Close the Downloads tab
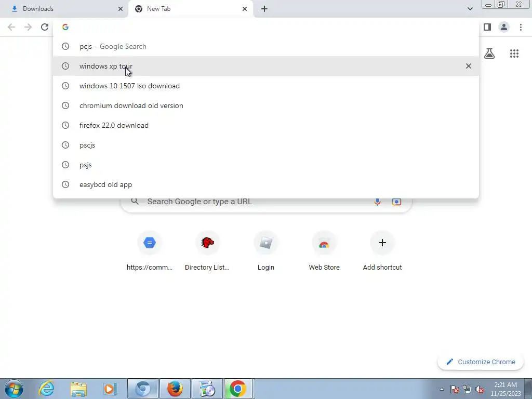532x399 pixels. pos(121,9)
